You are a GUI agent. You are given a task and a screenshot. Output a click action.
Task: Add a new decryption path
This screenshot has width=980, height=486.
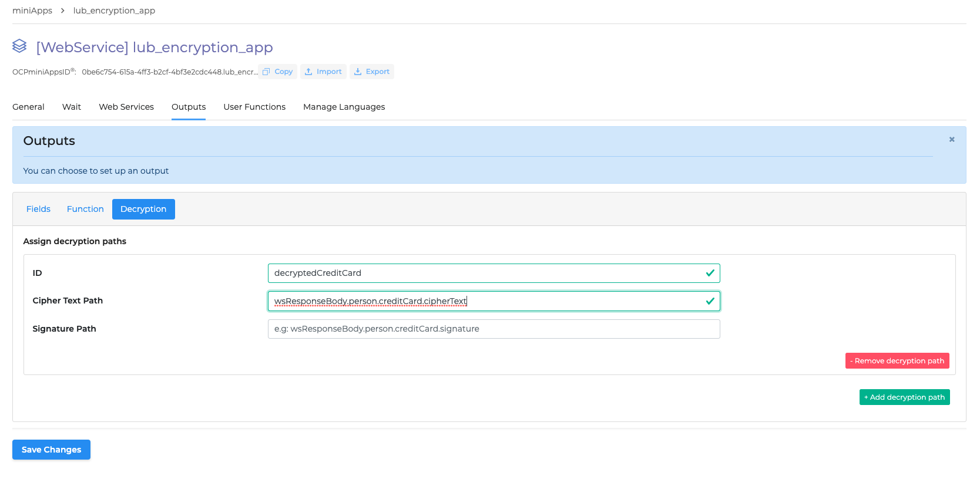click(x=904, y=397)
